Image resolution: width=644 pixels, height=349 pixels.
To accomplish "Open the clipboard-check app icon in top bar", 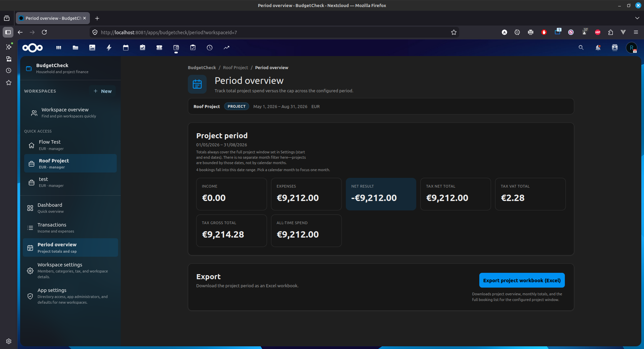I will 193,48.
